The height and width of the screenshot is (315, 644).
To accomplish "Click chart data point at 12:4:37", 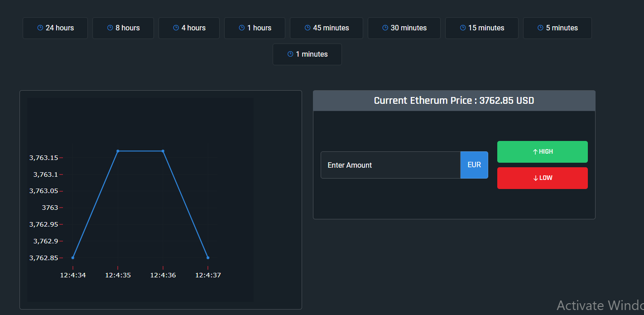I will (208, 258).
